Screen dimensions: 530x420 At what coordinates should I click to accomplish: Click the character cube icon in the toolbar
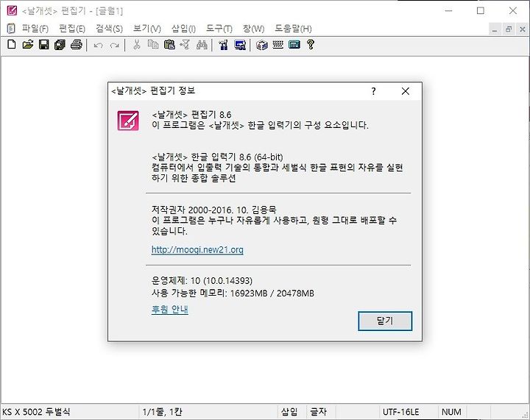tap(261, 45)
